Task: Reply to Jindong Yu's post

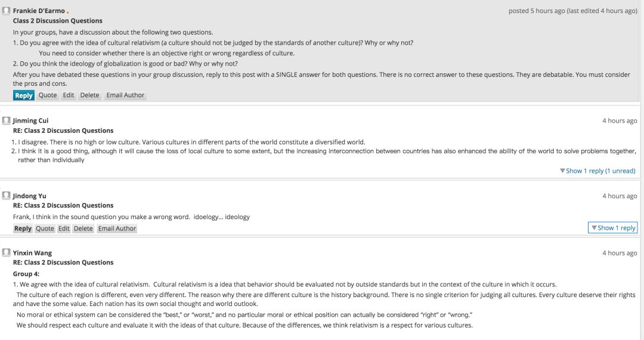Action: point(23,229)
